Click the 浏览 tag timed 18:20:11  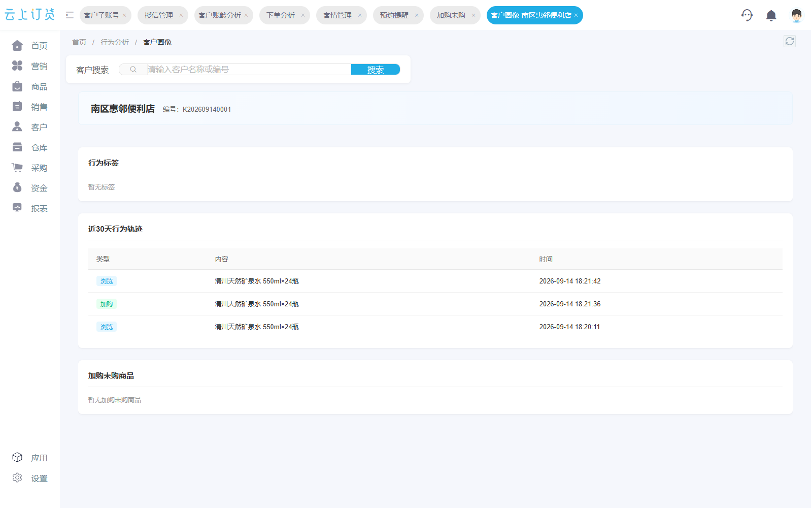click(x=107, y=327)
